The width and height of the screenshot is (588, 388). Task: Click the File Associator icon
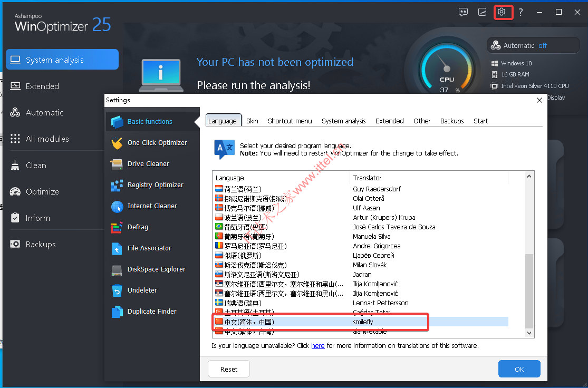pos(117,248)
